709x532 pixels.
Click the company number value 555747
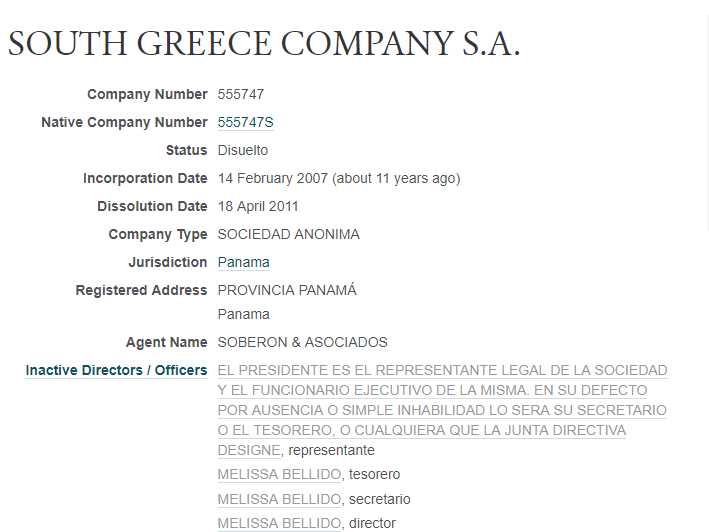[241, 94]
